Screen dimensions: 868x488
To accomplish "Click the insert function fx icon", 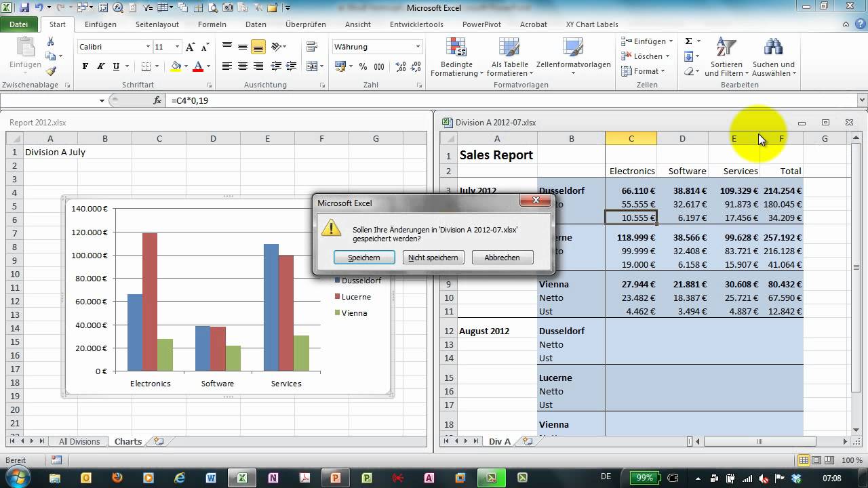I will pyautogui.click(x=157, y=100).
